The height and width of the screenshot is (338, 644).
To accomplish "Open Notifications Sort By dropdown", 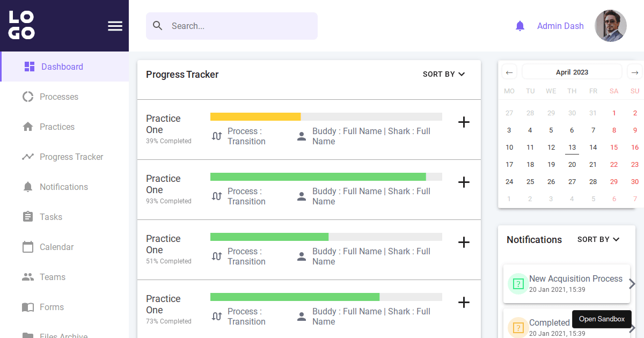I will [598, 239].
